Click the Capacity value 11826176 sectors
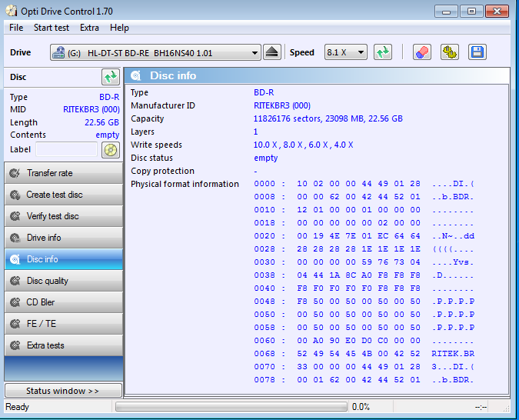519x420 pixels. [x=328, y=118]
